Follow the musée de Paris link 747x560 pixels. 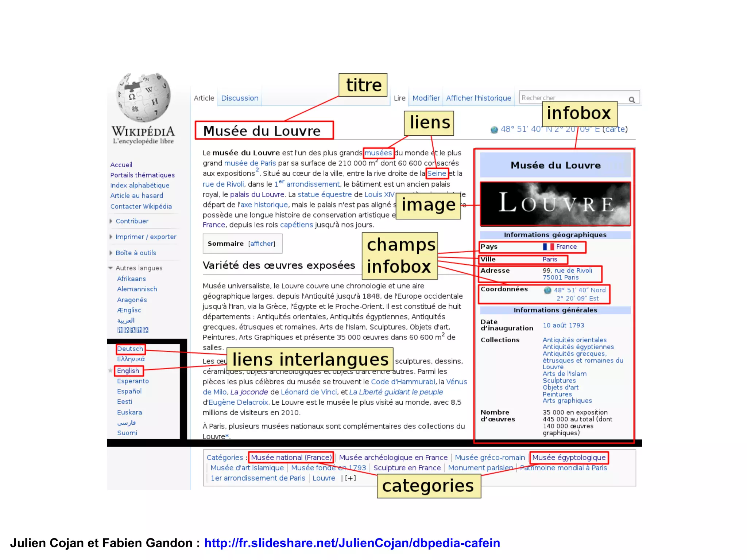[x=250, y=163]
